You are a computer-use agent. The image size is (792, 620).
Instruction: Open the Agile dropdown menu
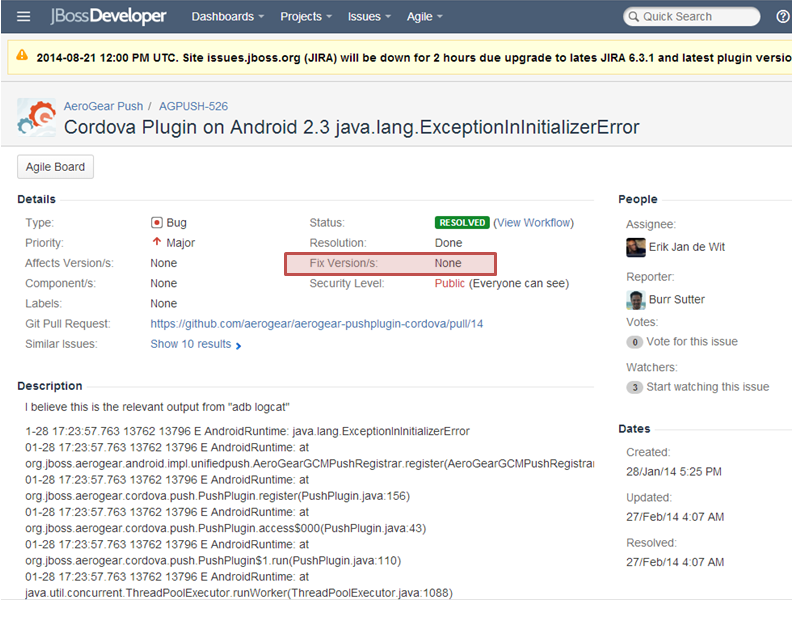click(424, 17)
